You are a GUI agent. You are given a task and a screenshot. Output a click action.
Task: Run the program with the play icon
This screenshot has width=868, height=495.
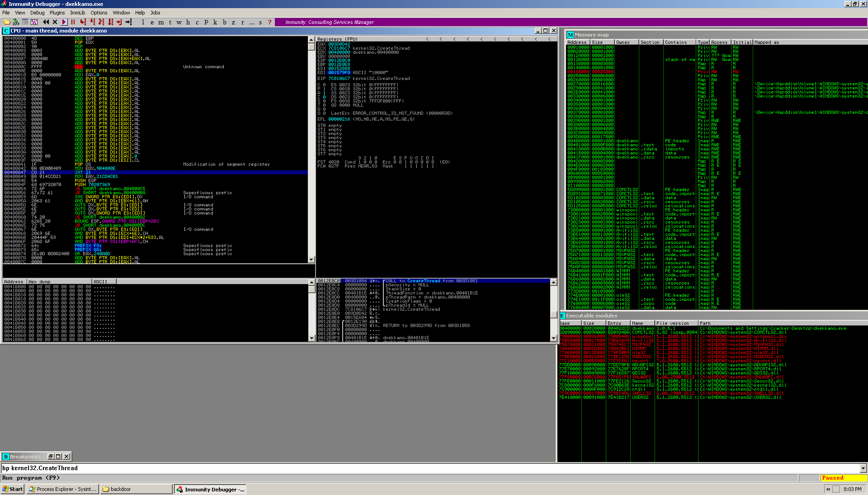coord(64,22)
